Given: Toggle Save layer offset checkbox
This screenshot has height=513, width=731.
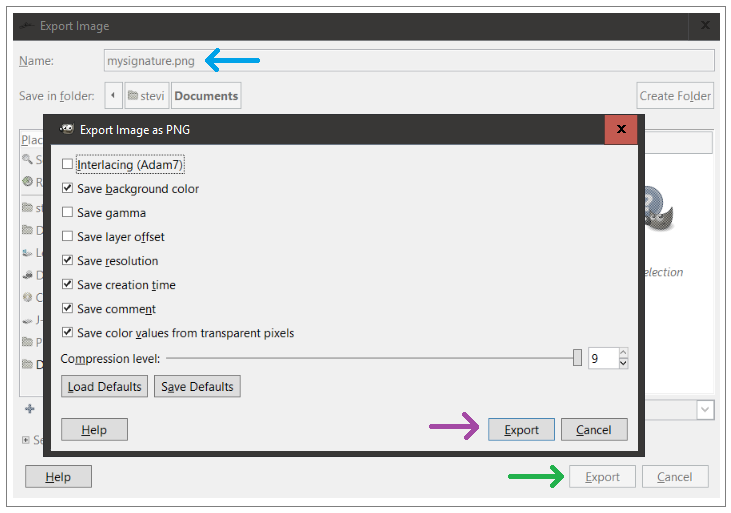Looking at the screenshot, I should [68, 237].
